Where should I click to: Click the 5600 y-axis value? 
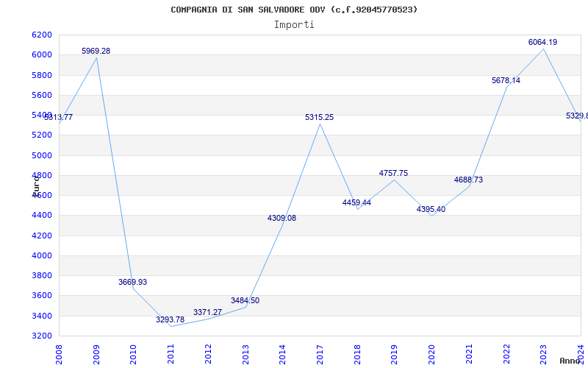[x=42, y=95]
